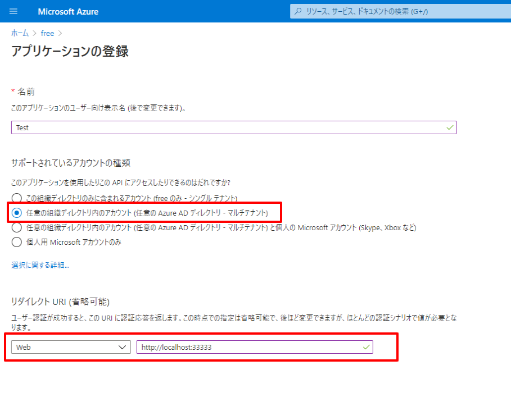Click the search magnifier icon
The height and width of the screenshot is (420, 511).
[x=298, y=11]
